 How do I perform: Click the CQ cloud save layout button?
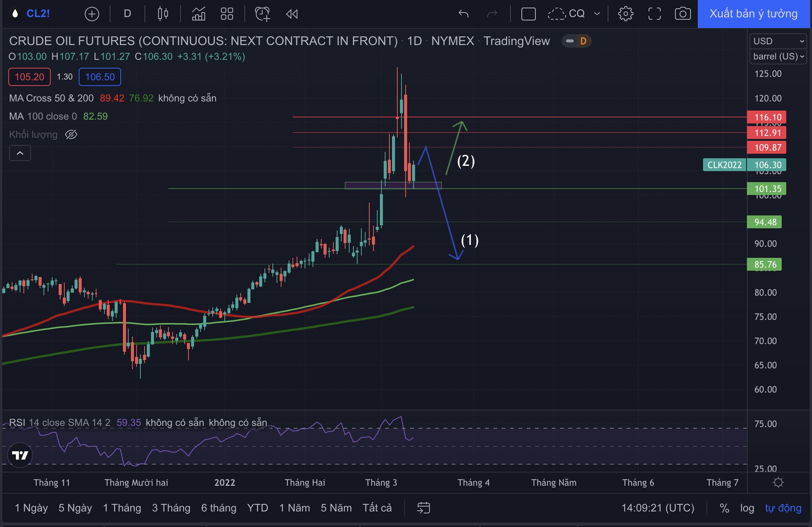pyautogui.click(x=566, y=14)
